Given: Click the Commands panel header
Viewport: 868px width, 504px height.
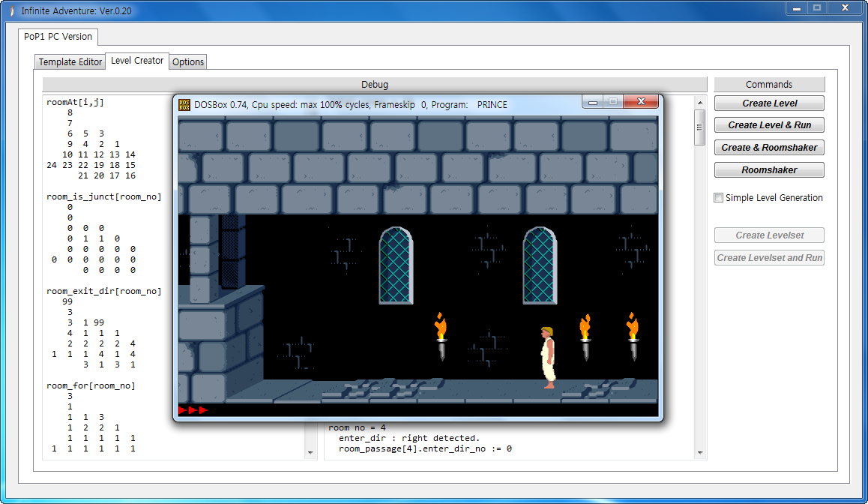Looking at the screenshot, I should (769, 84).
